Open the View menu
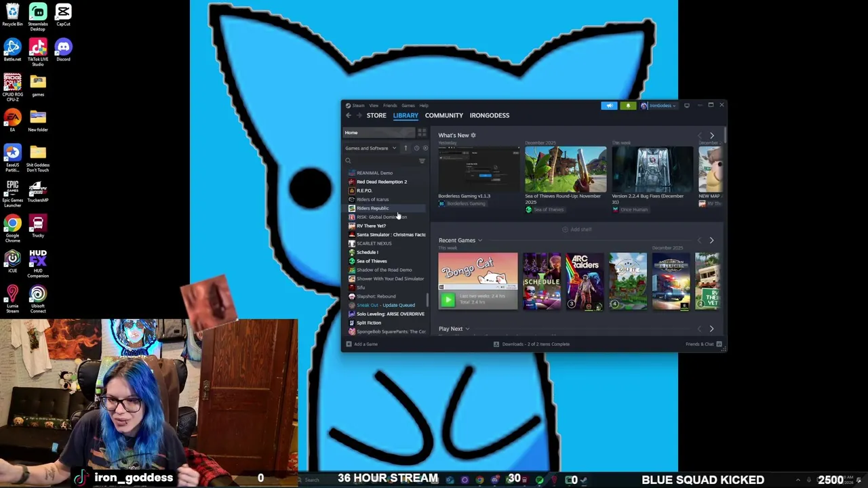 [373, 105]
